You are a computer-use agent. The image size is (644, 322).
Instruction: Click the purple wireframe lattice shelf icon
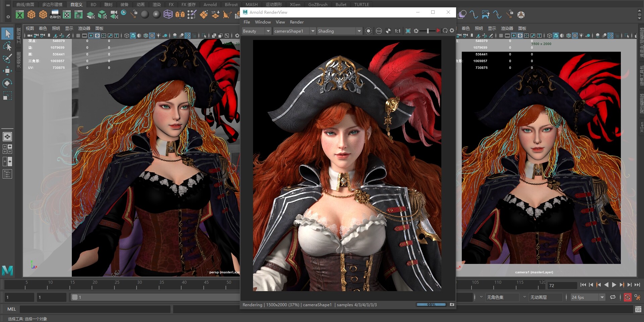(168, 14)
